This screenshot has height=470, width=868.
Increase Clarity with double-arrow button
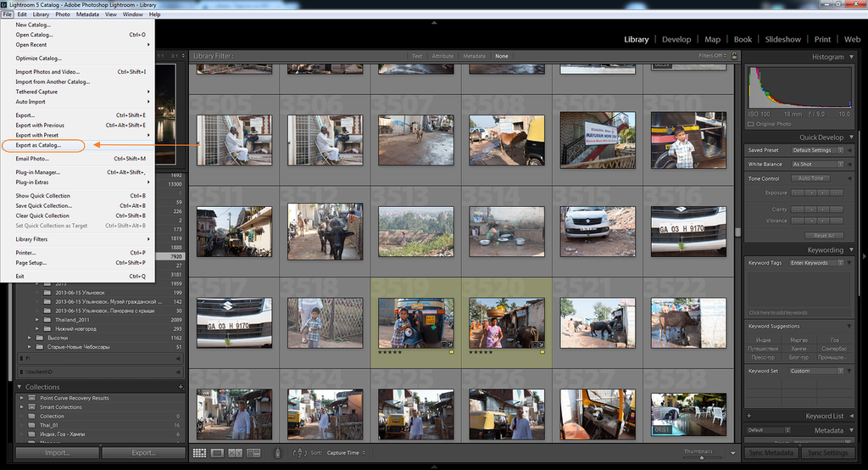837,210
